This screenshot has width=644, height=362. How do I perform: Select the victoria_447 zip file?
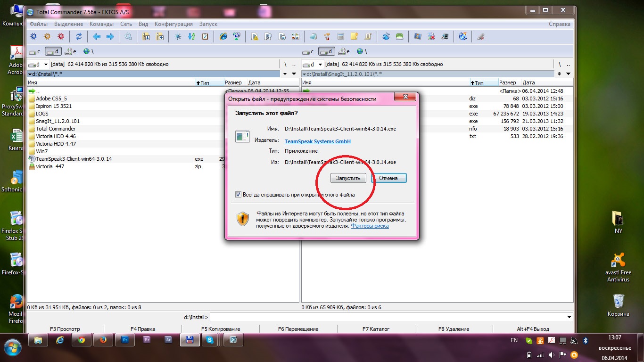(50, 166)
